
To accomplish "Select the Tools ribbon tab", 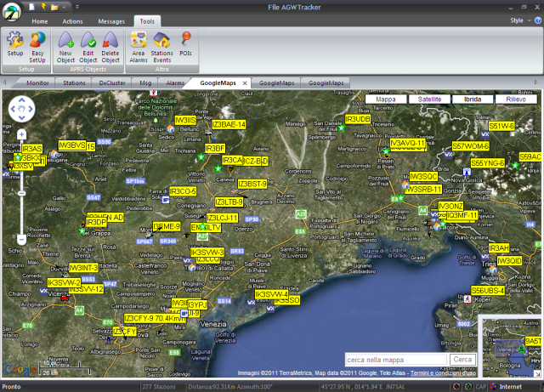I will pyautogui.click(x=147, y=21).
